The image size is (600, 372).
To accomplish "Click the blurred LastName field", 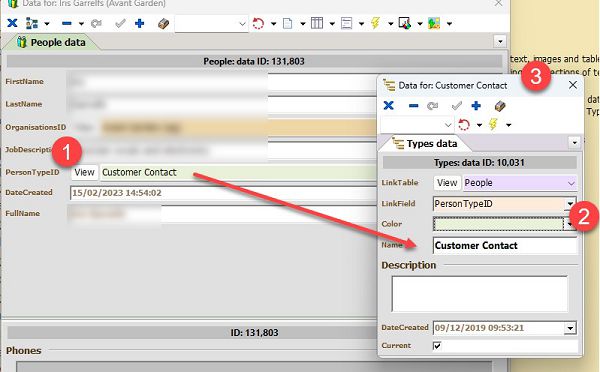I will coord(222,104).
